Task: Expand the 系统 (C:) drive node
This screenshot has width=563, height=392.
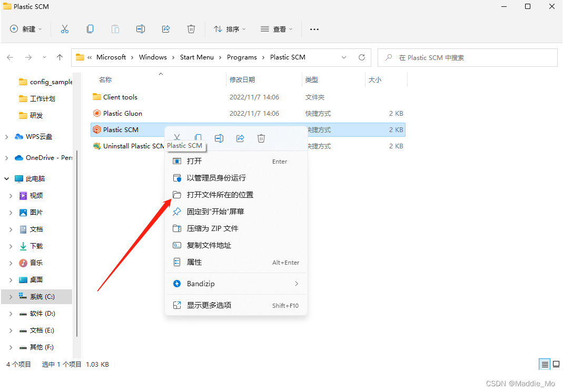Action: [11, 297]
